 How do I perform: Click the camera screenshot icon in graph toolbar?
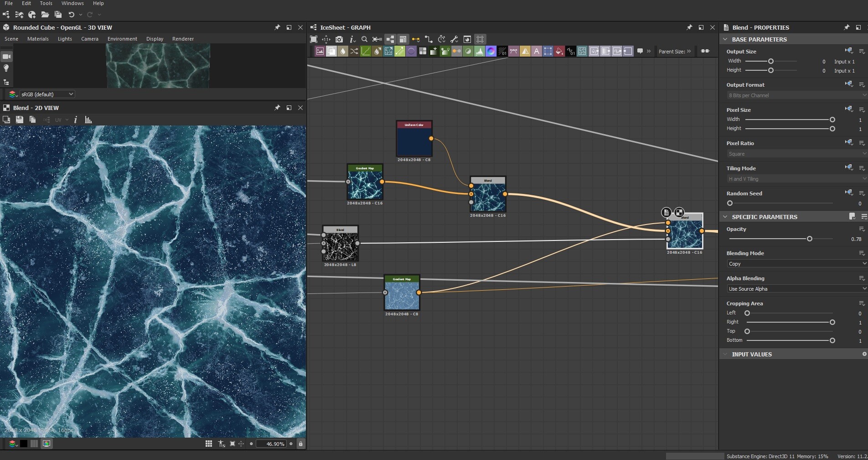339,39
